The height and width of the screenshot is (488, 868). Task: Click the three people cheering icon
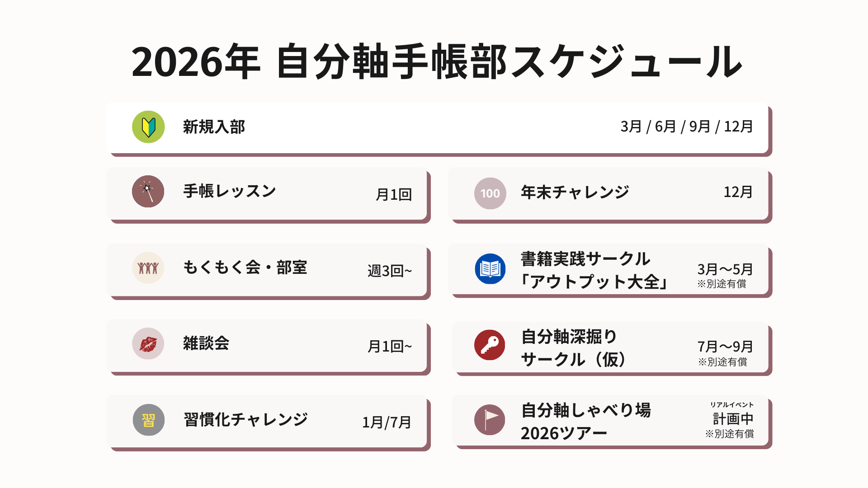[148, 268]
